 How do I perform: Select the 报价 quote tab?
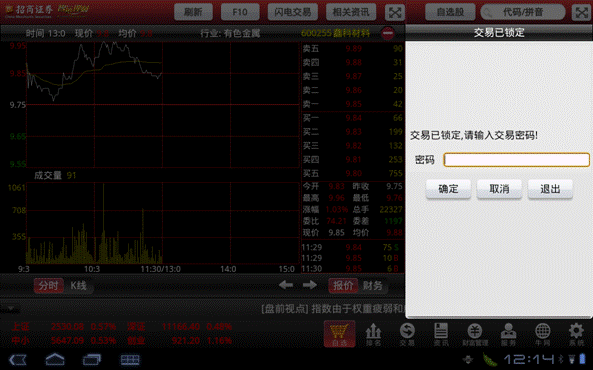[x=343, y=286]
